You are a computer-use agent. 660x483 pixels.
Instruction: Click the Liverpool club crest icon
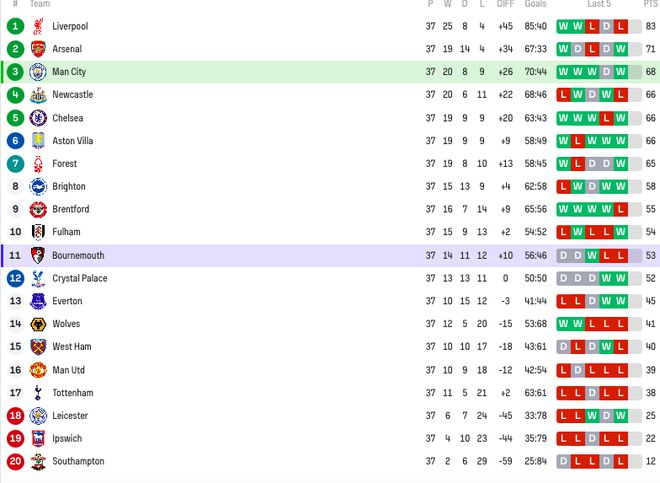point(38,26)
